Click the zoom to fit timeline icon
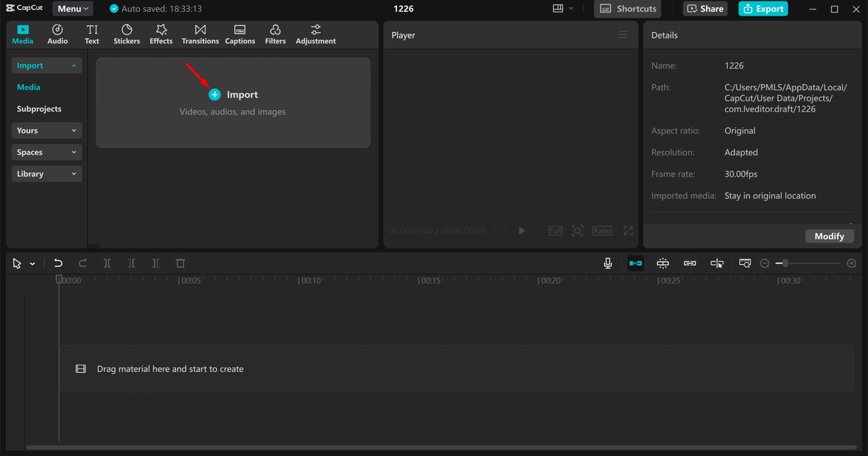The height and width of the screenshot is (456, 868). pos(745,263)
